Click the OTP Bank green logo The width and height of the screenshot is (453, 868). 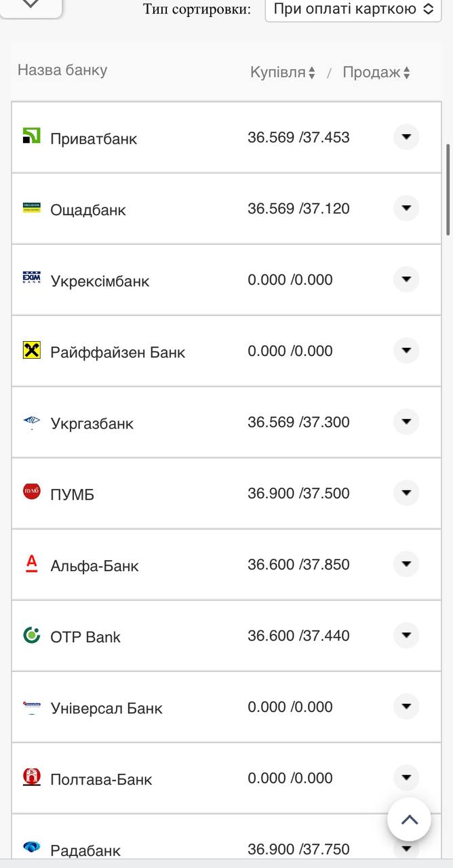coord(32,635)
